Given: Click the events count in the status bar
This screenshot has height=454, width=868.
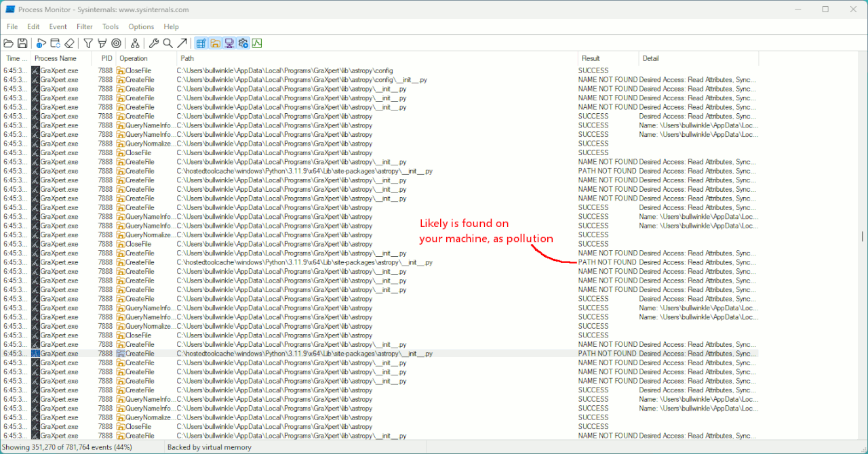Looking at the screenshot, I should (x=68, y=447).
